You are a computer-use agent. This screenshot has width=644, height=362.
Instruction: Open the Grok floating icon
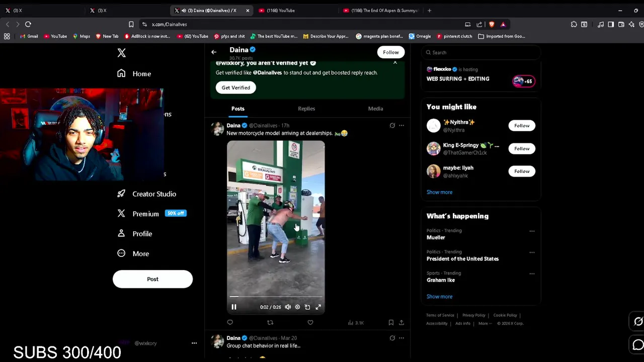point(638,321)
